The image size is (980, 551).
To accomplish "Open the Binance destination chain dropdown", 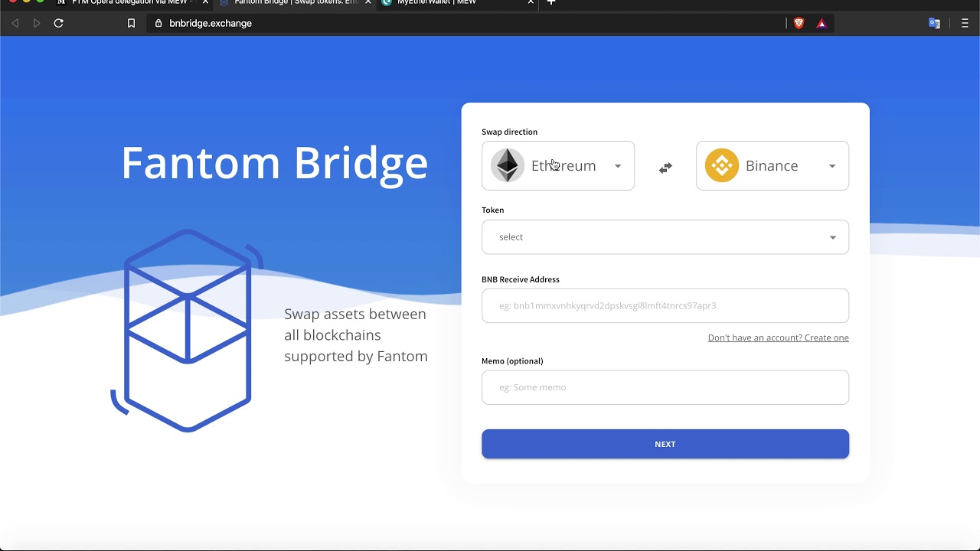I will pyautogui.click(x=773, y=165).
